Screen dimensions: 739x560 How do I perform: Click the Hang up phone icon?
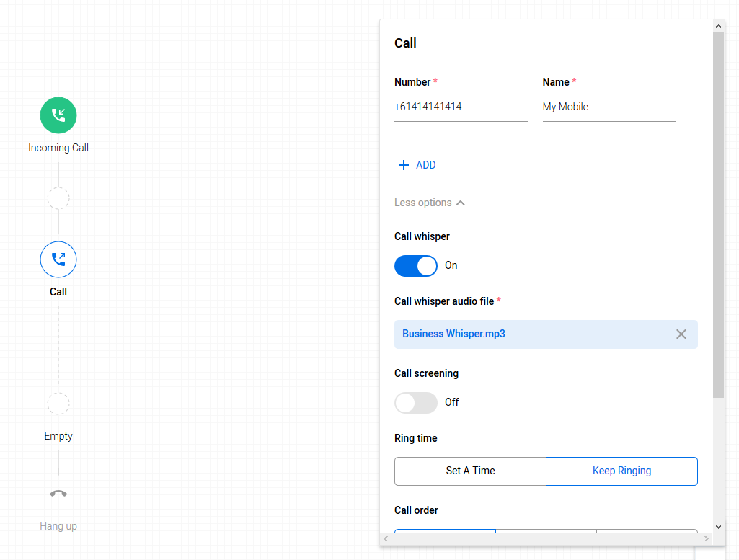click(x=58, y=494)
